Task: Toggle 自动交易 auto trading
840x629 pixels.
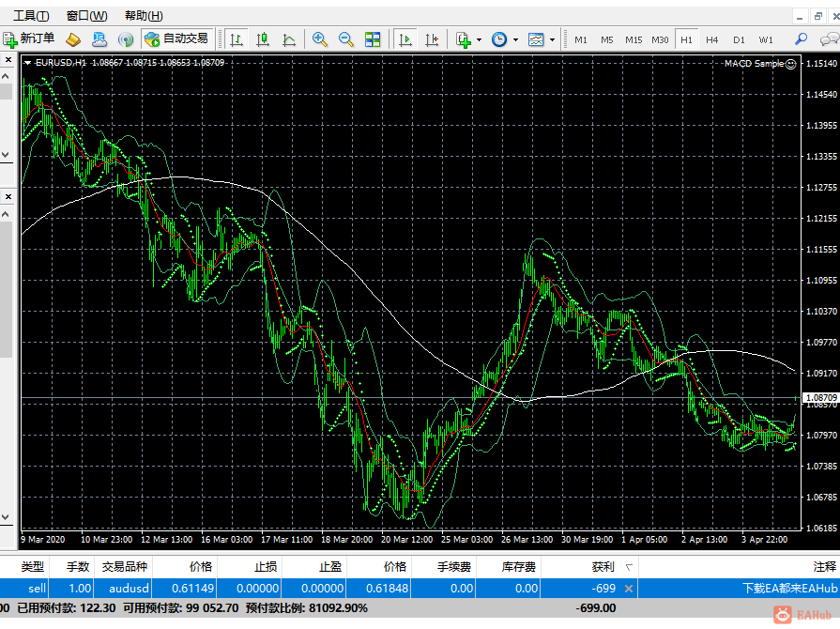Action: click(x=176, y=39)
